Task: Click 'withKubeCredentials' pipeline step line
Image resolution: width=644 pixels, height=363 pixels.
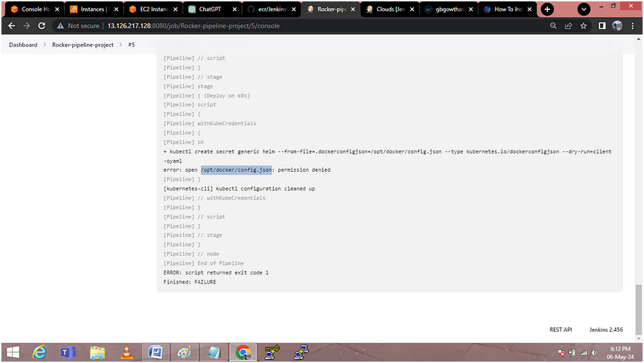Action: click(209, 123)
